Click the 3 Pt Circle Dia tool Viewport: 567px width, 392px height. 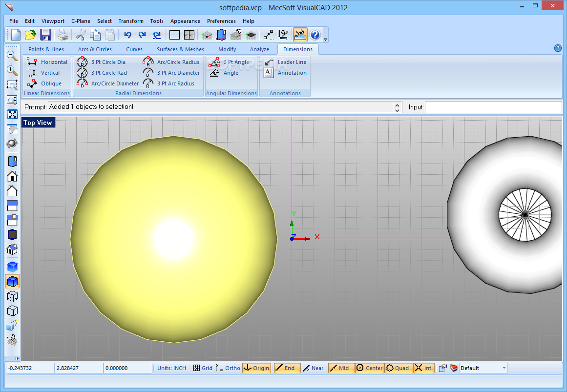click(x=101, y=62)
